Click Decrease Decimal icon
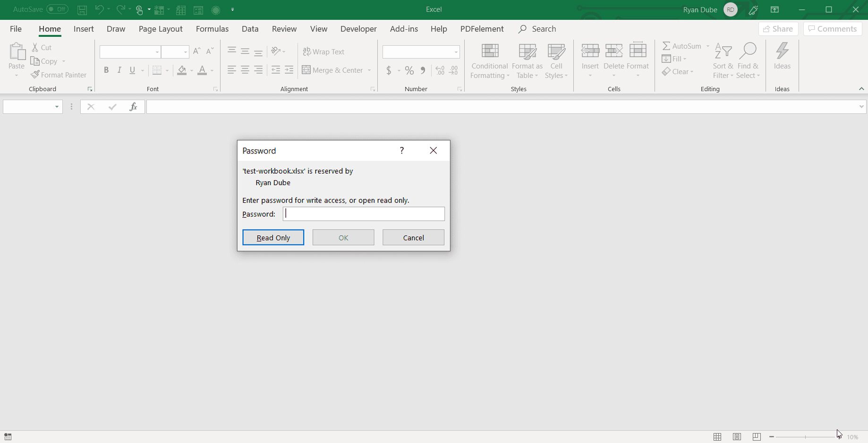Screen dimensions: 868x443 pyautogui.click(x=454, y=70)
